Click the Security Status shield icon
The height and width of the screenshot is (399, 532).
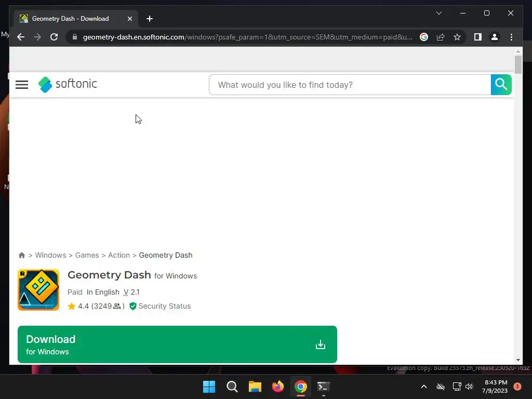pyautogui.click(x=133, y=306)
